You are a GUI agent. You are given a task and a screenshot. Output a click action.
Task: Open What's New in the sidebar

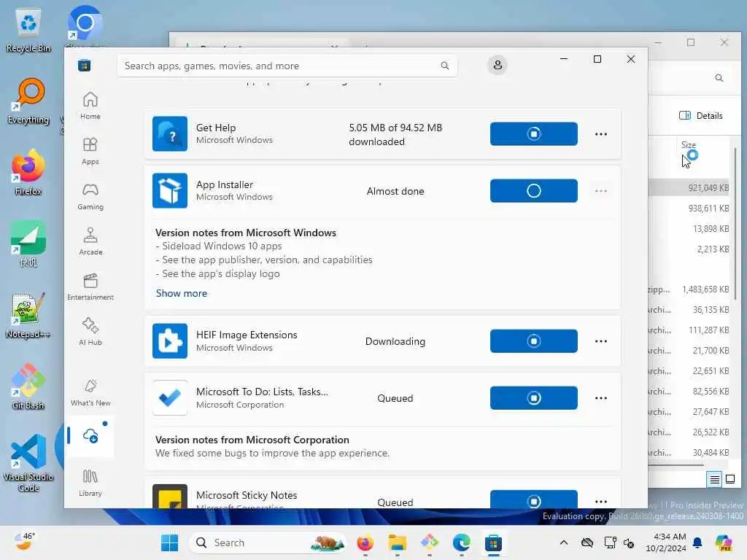click(x=90, y=392)
